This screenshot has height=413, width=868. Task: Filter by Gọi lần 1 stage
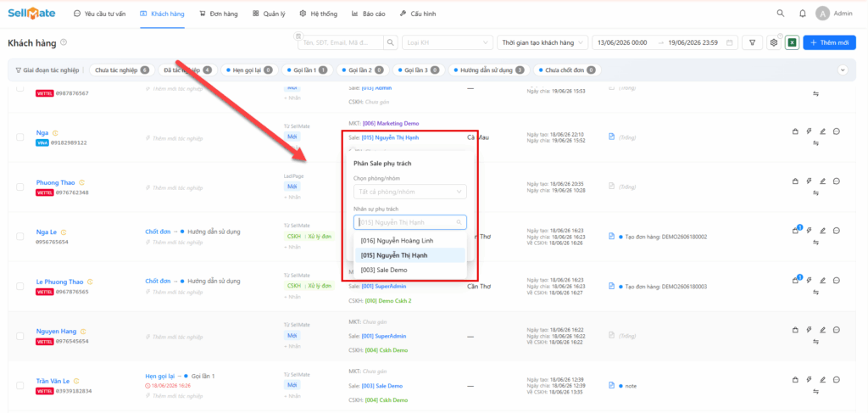(x=307, y=70)
